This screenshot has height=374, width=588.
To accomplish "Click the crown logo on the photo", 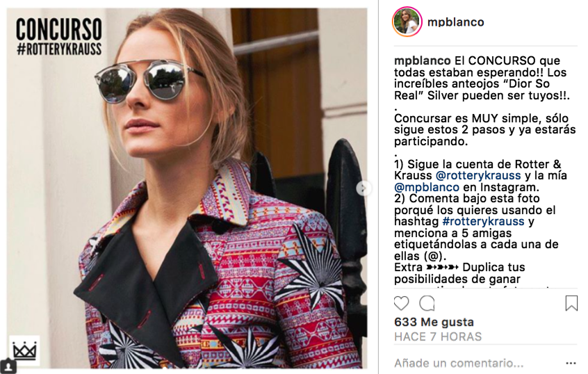I will tap(24, 351).
